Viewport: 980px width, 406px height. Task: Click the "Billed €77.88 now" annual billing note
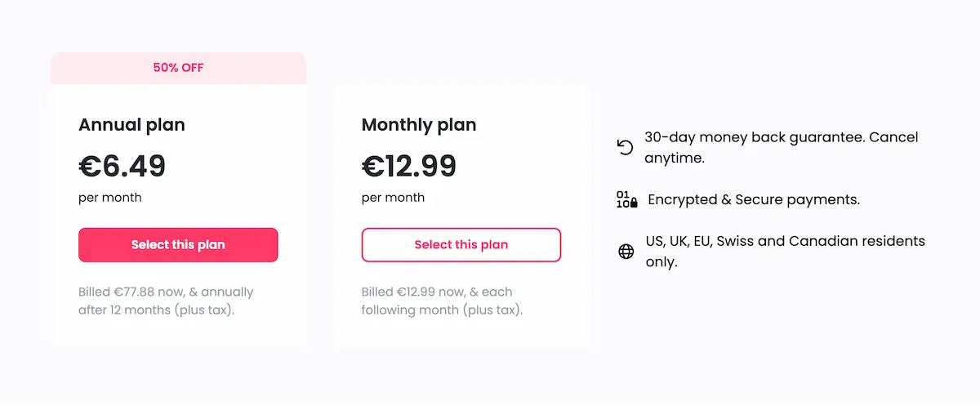(166, 301)
